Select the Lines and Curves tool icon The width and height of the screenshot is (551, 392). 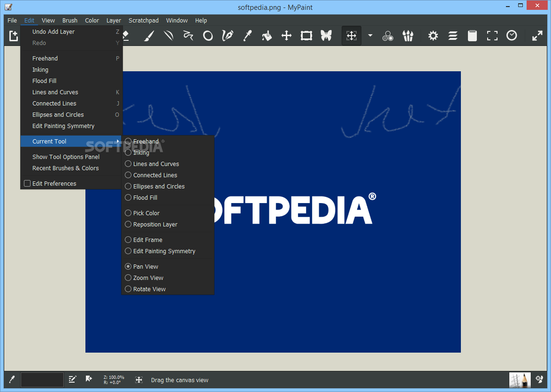(168, 36)
